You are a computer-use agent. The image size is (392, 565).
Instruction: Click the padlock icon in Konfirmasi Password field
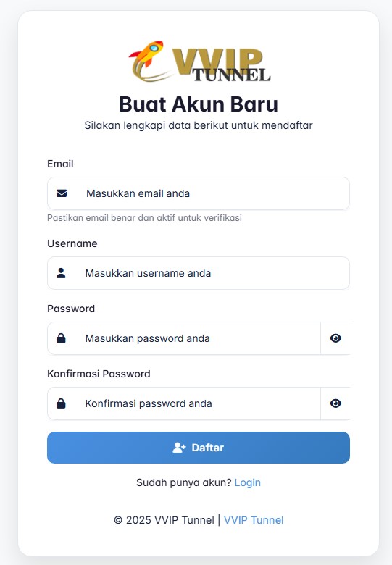click(x=62, y=403)
